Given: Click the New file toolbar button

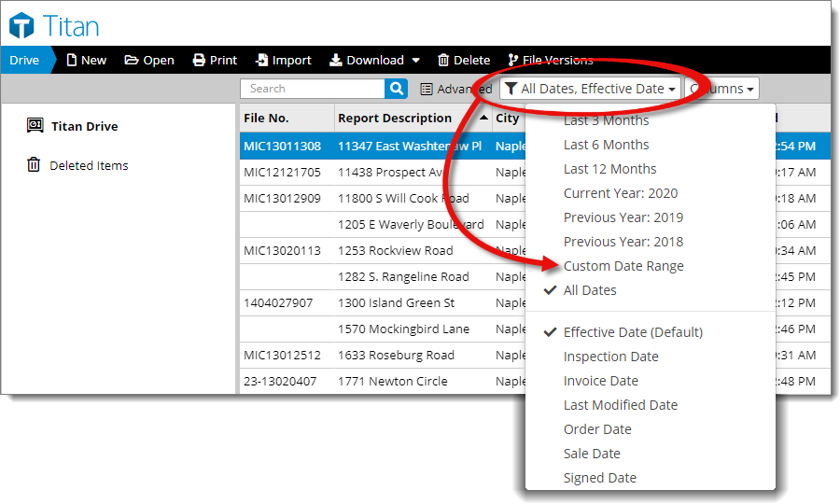Looking at the screenshot, I should [x=86, y=60].
